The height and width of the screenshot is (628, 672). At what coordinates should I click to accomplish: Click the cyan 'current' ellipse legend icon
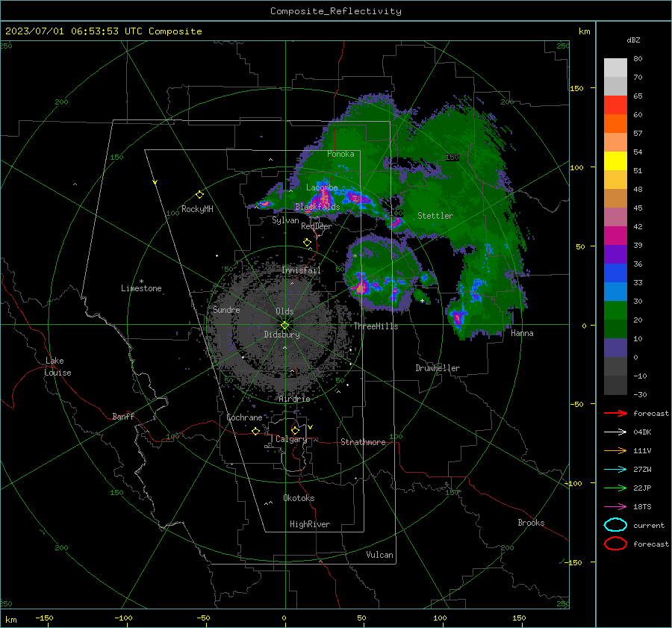615,525
